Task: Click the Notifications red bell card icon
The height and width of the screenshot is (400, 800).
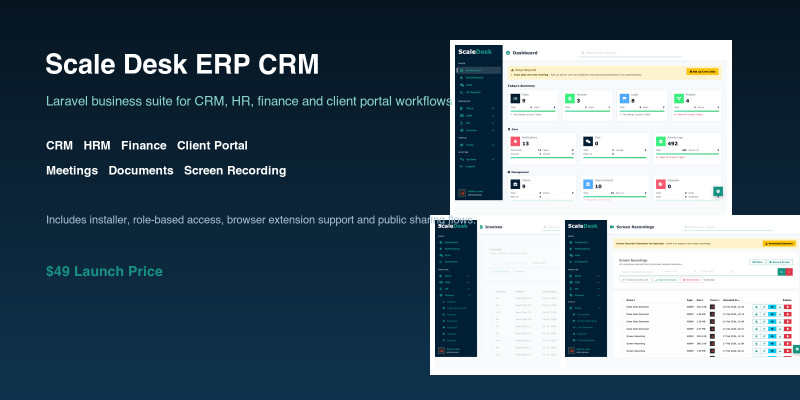Action: point(514,142)
